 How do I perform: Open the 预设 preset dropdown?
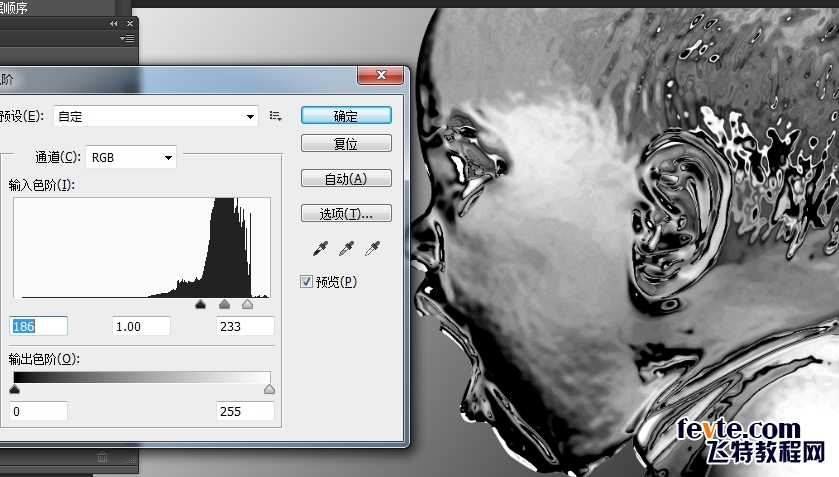coord(156,116)
